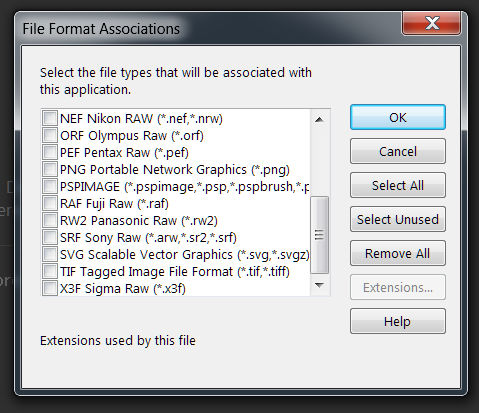Image resolution: width=479 pixels, height=413 pixels.
Task: Choose the Select Unused button
Action: coord(398,219)
